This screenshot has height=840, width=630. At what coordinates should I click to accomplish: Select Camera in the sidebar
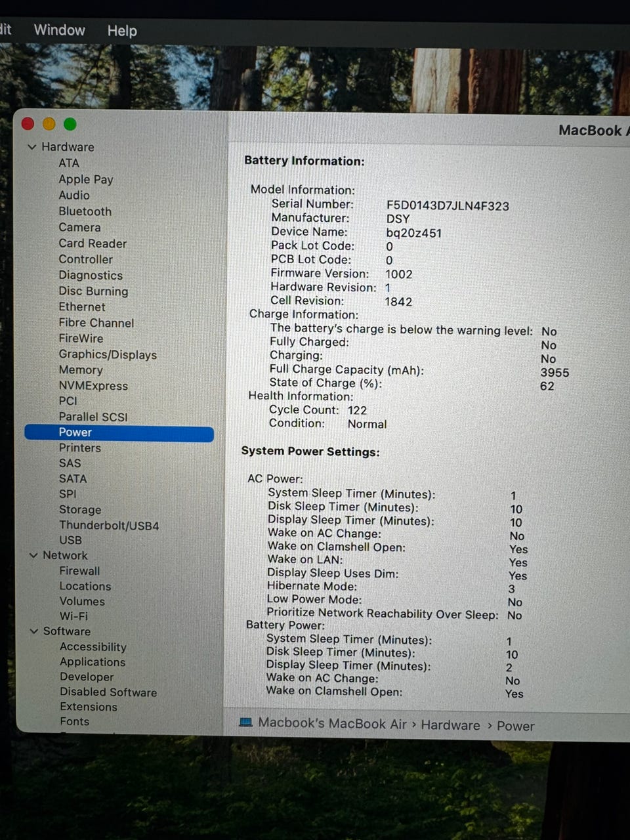click(x=79, y=227)
